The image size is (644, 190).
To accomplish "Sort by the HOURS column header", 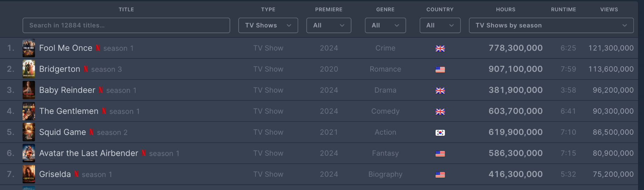I will [506, 9].
